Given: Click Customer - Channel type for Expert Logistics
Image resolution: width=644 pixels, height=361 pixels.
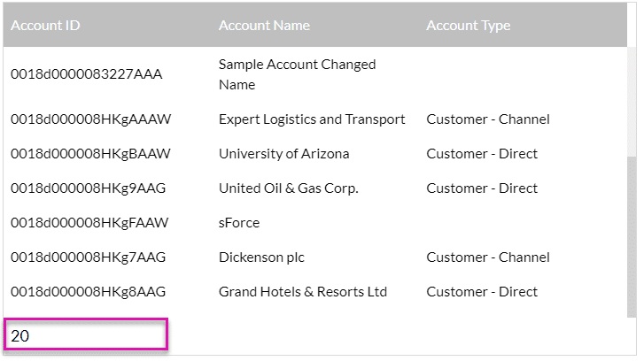Looking at the screenshot, I should [487, 119].
